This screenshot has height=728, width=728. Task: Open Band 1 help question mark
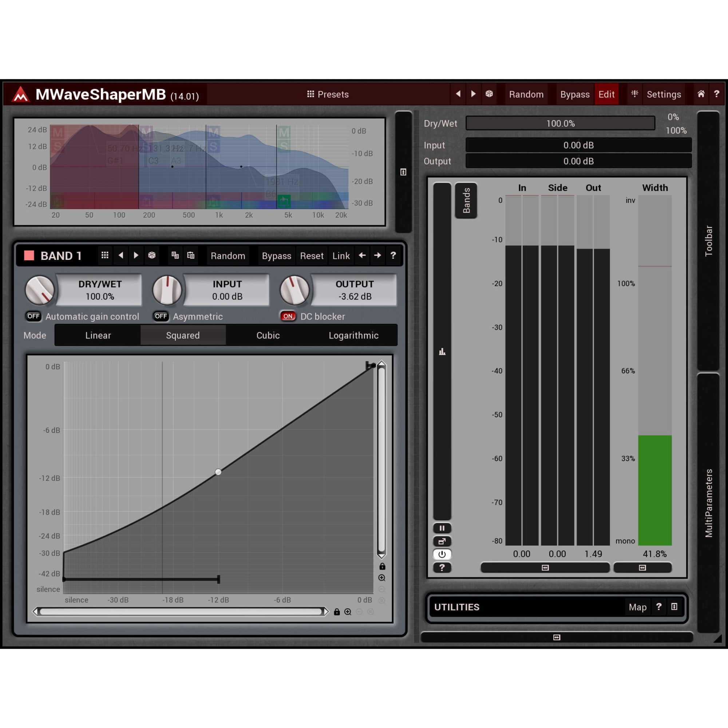pyautogui.click(x=393, y=256)
